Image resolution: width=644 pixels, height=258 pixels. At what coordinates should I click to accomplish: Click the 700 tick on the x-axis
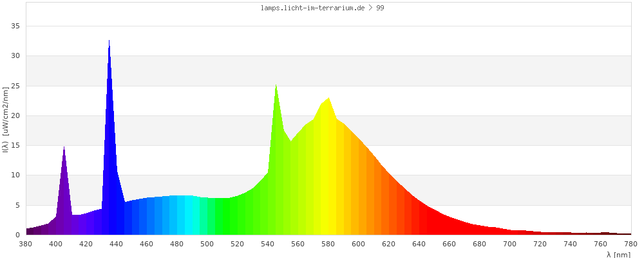(x=510, y=244)
